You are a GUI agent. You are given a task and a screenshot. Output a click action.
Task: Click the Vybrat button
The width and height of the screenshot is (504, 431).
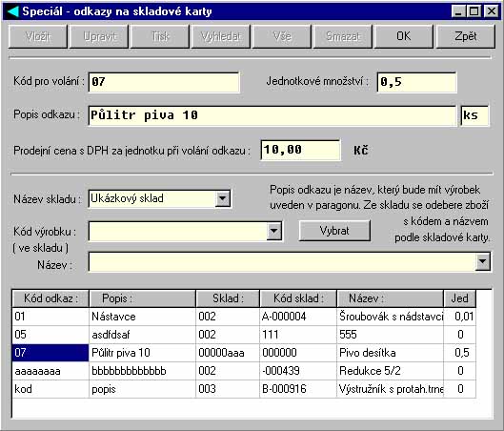[334, 231]
